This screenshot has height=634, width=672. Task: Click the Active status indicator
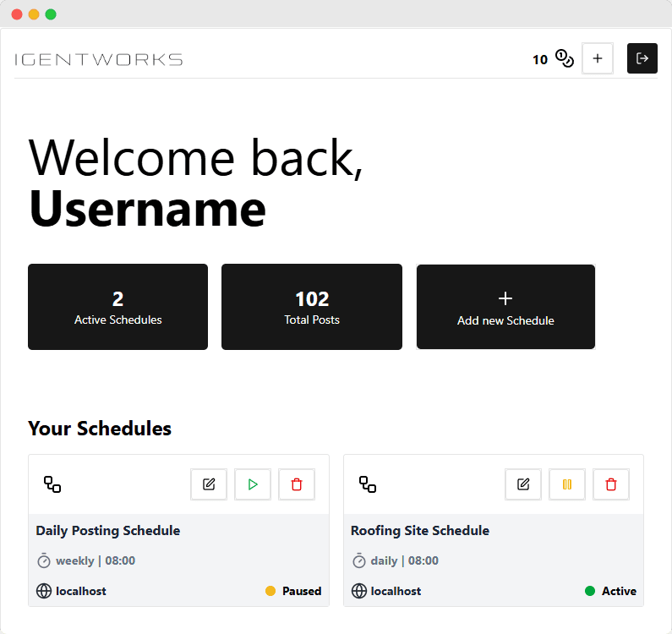(x=610, y=591)
